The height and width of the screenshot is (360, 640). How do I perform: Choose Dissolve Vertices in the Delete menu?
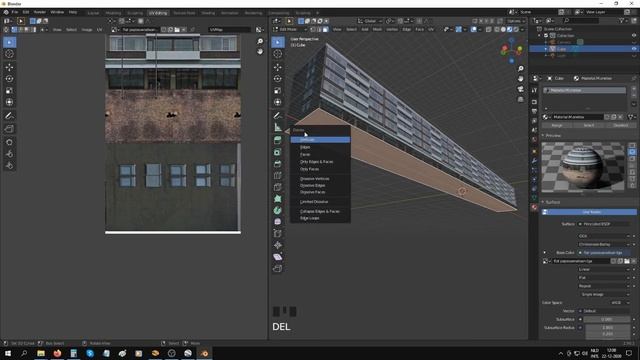click(320, 178)
